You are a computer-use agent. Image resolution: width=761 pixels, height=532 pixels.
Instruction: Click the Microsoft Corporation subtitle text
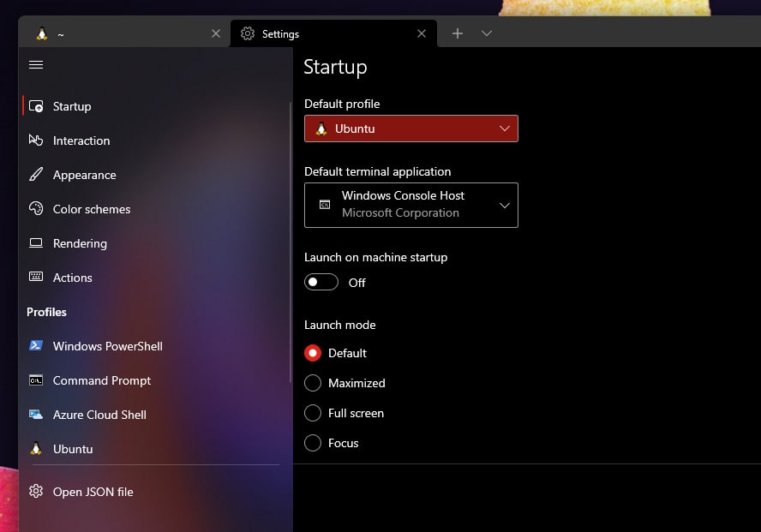400,212
